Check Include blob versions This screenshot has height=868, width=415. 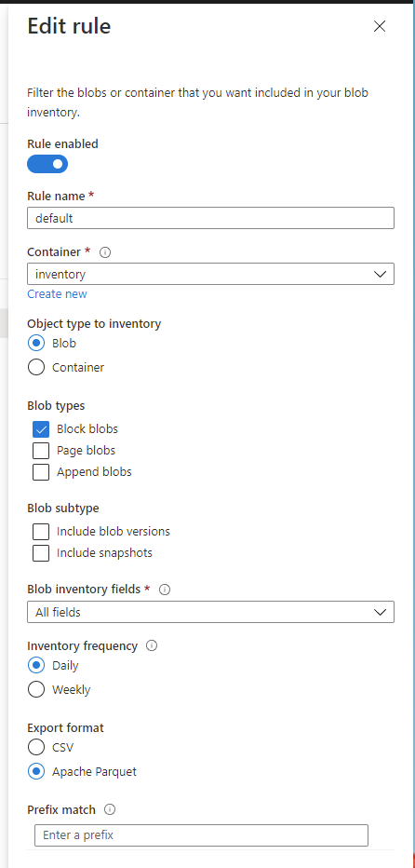coord(41,532)
